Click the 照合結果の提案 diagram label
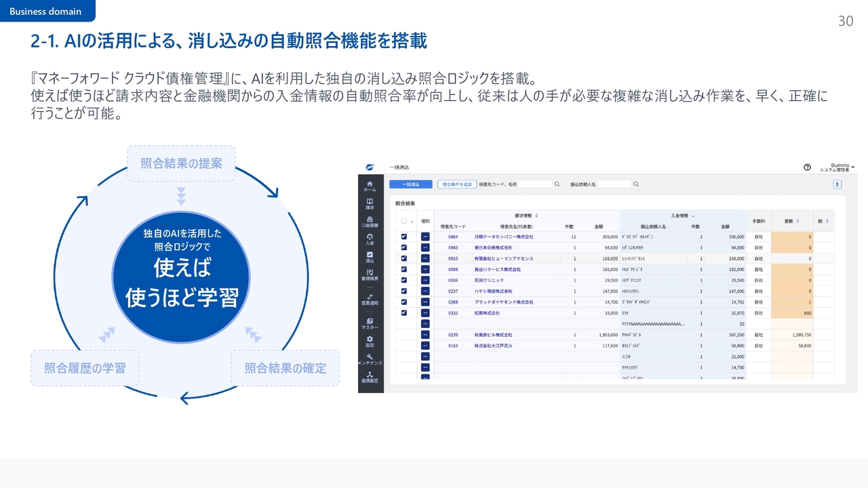The width and height of the screenshot is (868, 488). pyautogui.click(x=181, y=163)
